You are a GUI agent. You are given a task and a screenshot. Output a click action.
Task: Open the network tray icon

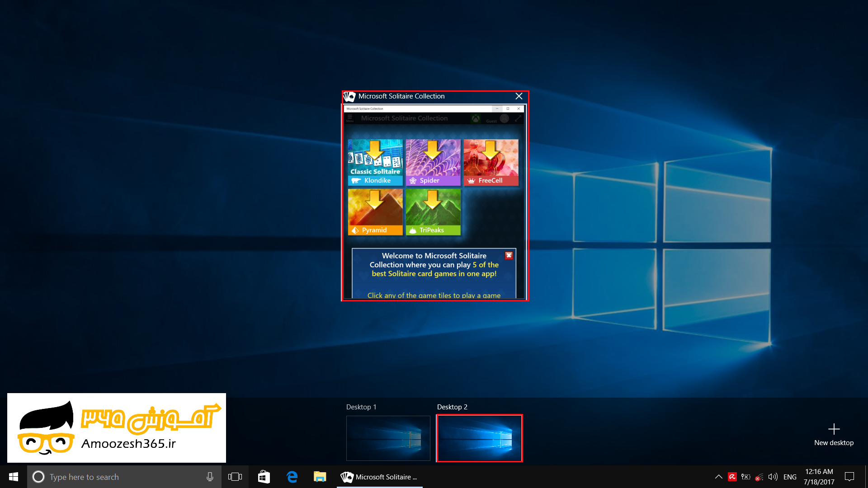click(x=759, y=477)
